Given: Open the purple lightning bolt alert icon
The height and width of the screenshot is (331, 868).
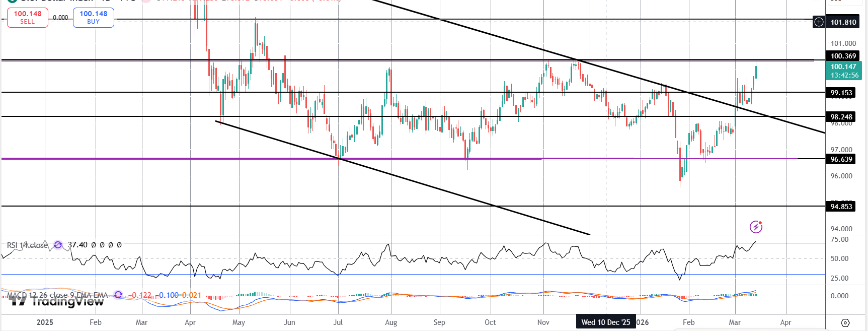Looking at the screenshot, I should (x=756, y=227).
